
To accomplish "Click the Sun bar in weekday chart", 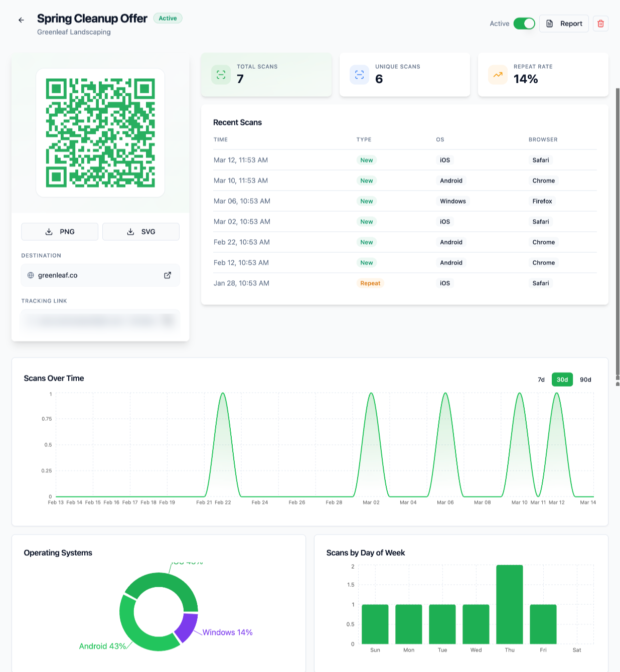I will (375, 624).
